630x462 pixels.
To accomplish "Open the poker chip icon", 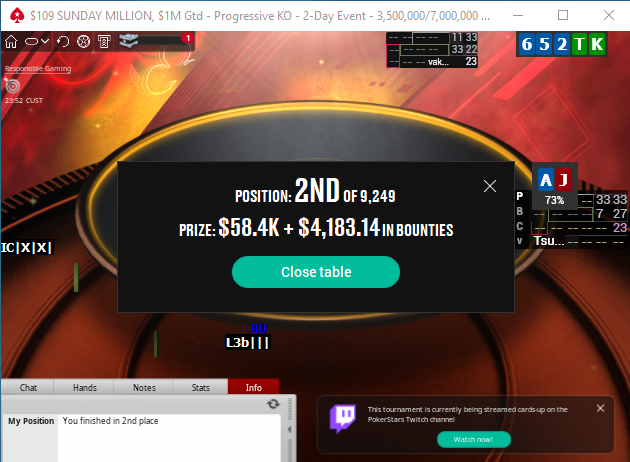I will coord(83,41).
